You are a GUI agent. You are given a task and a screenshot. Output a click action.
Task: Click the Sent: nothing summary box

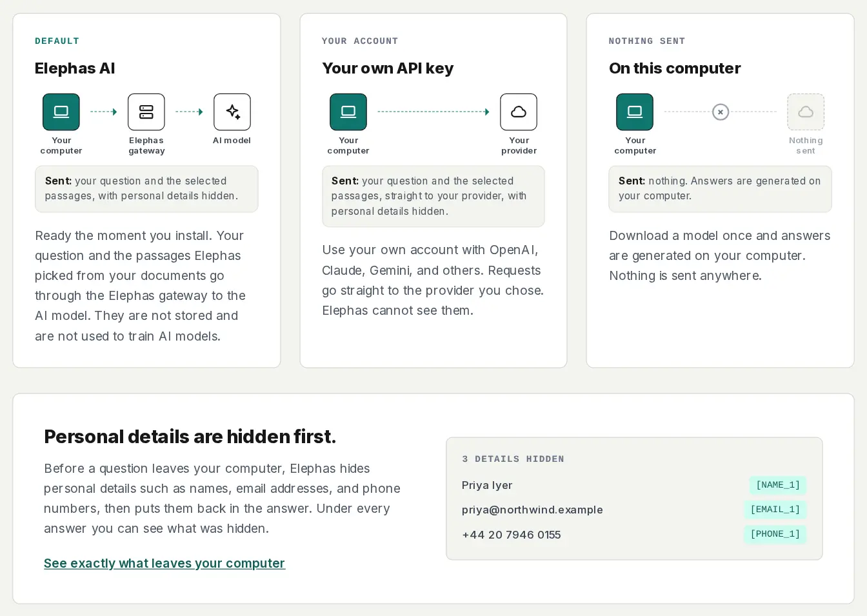pos(720,189)
